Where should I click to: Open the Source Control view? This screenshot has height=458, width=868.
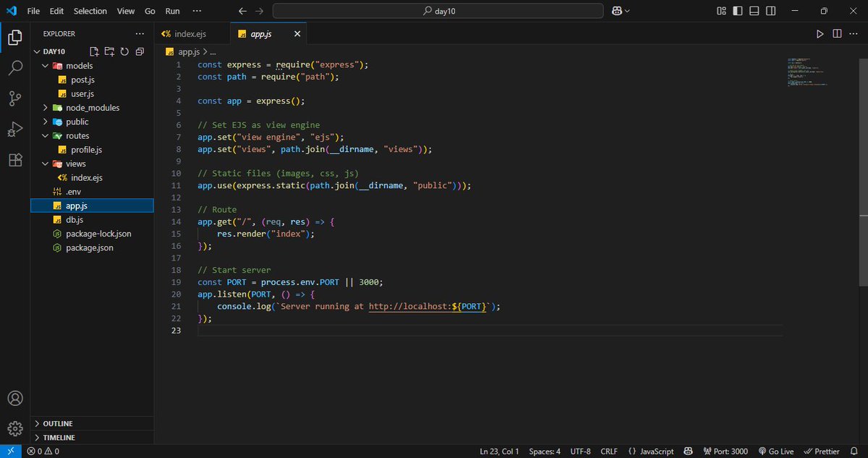pyautogui.click(x=14, y=99)
